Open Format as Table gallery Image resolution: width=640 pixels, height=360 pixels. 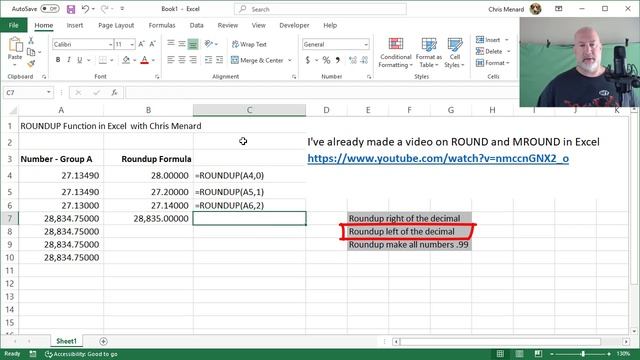(x=429, y=53)
